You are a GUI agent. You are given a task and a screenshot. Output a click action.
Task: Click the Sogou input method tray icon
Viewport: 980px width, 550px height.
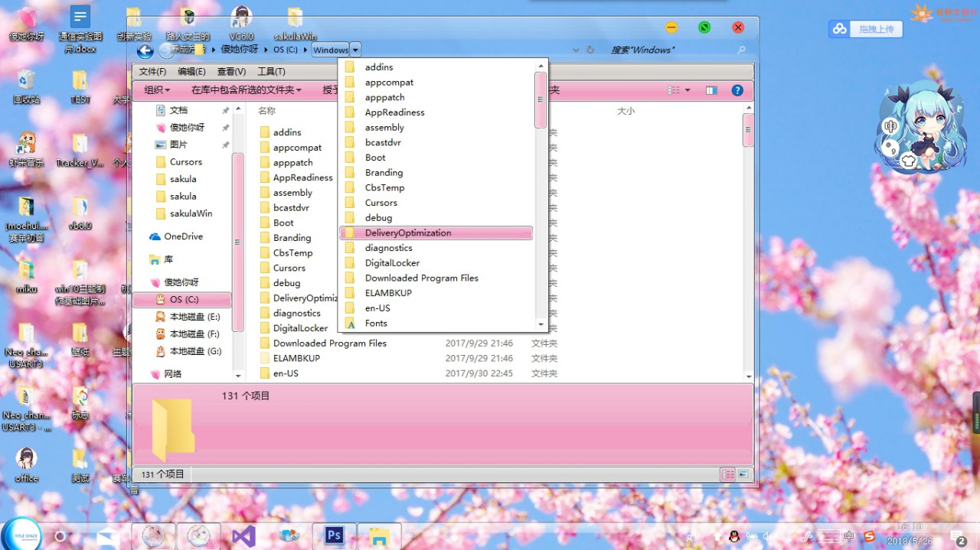[x=869, y=536]
